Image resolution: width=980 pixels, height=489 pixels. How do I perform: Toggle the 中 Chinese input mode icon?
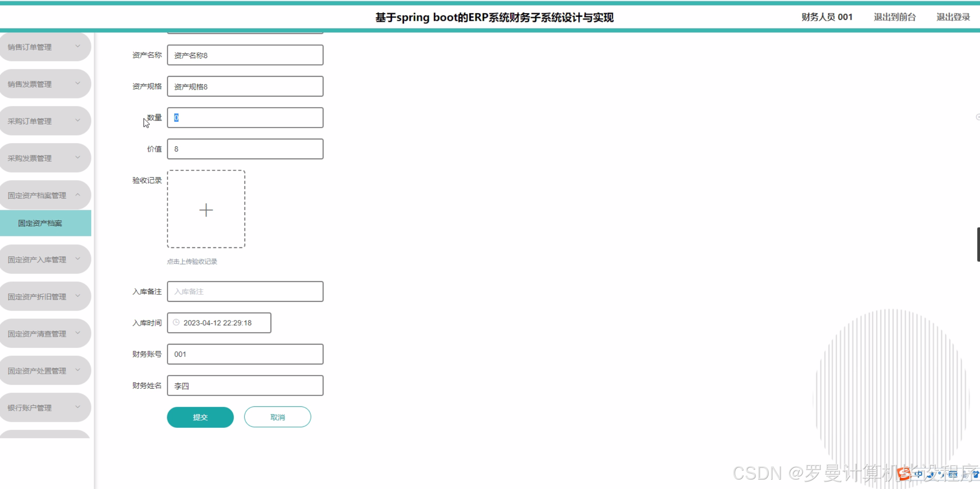coord(919,474)
